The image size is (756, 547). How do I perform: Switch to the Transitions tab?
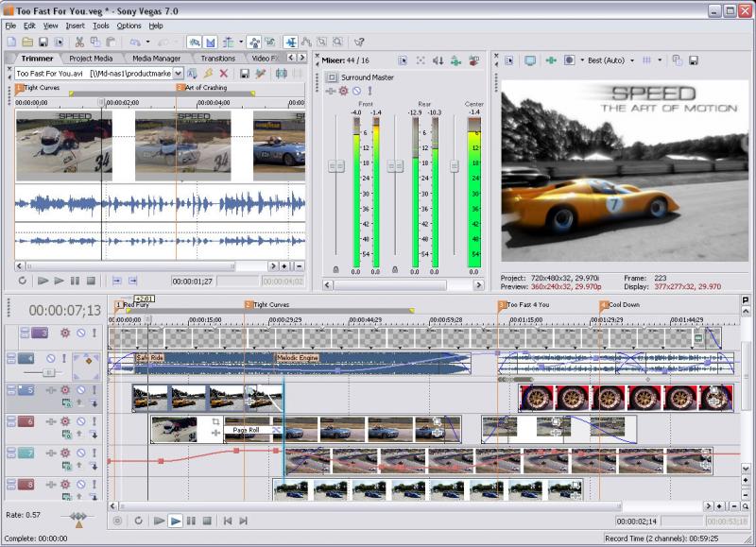click(x=218, y=59)
